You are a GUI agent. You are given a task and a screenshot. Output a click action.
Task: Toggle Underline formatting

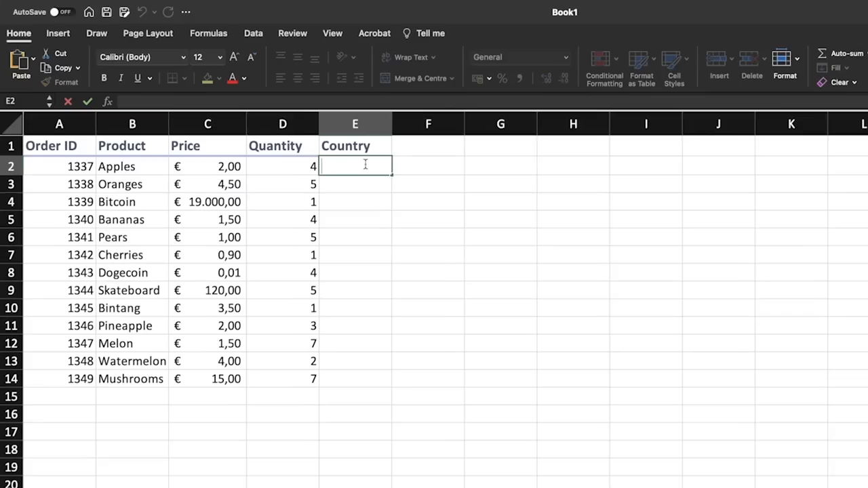[137, 78]
